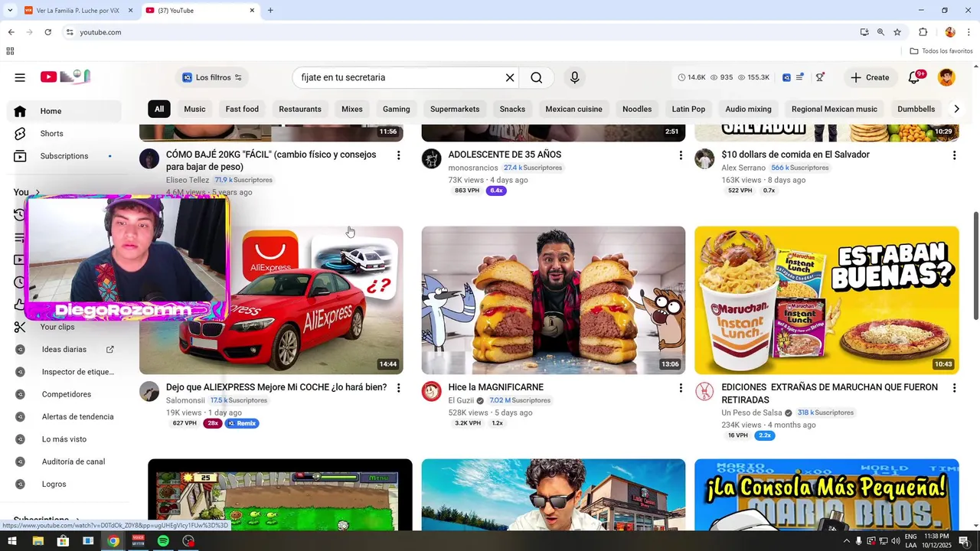Switch to Ver La Familia P. Luche tab
This screenshot has width=980, height=551.
click(x=79, y=11)
